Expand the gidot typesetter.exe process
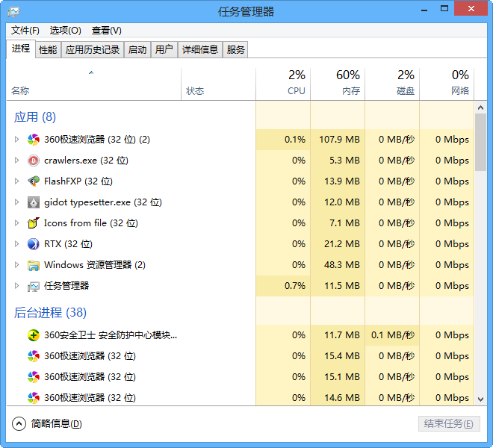Image resolution: width=493 pixels, height=448 pixels. [16, 202]
